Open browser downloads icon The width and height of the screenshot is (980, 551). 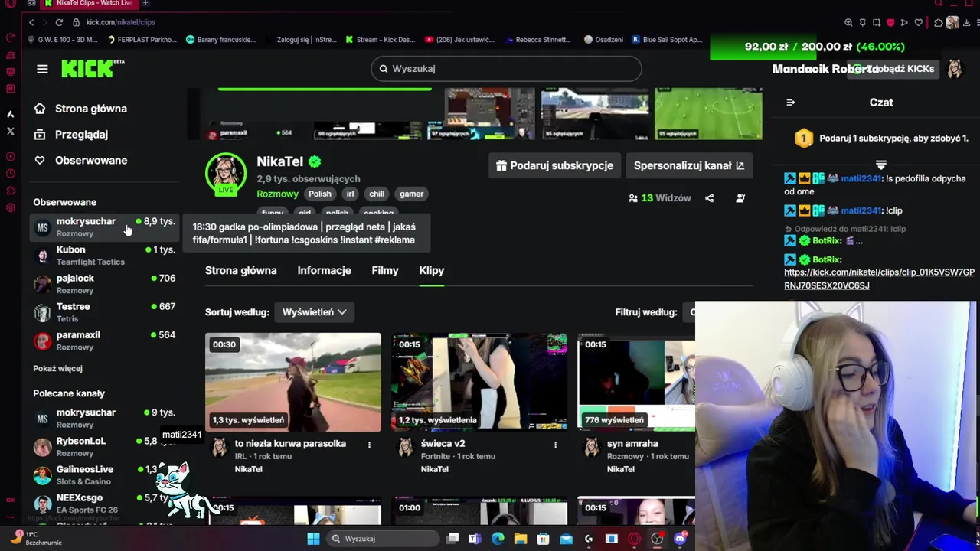967,22
